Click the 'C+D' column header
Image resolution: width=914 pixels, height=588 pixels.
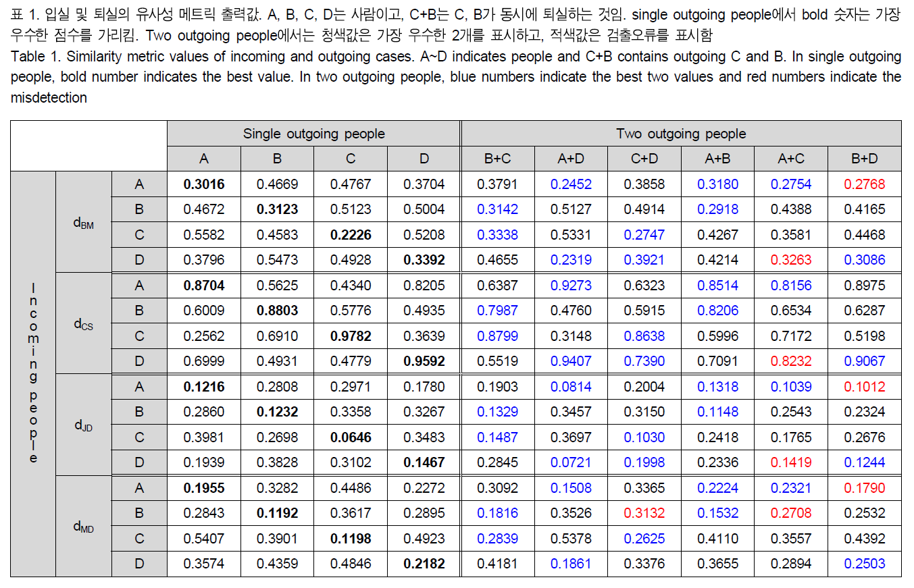click(644, 159)
